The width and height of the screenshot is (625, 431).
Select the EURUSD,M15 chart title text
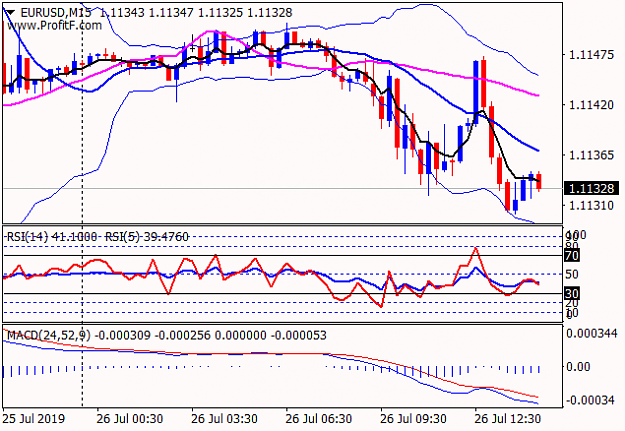click(x=55, y=13)
